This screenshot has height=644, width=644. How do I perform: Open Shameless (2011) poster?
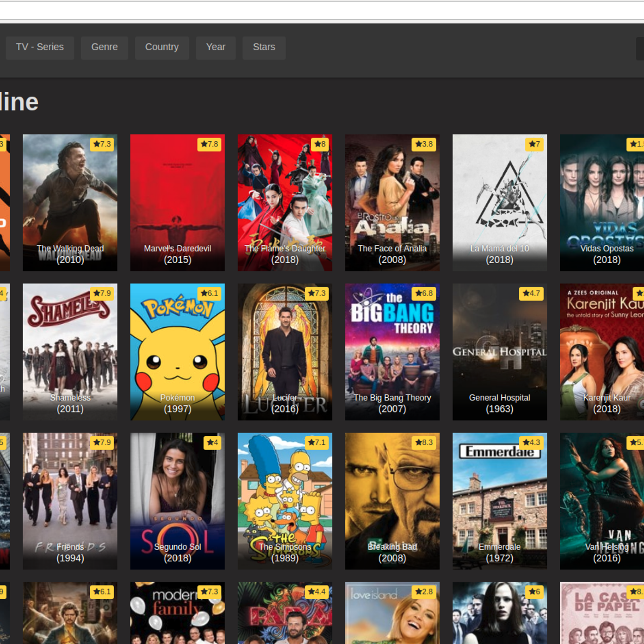tap(70, 352)
